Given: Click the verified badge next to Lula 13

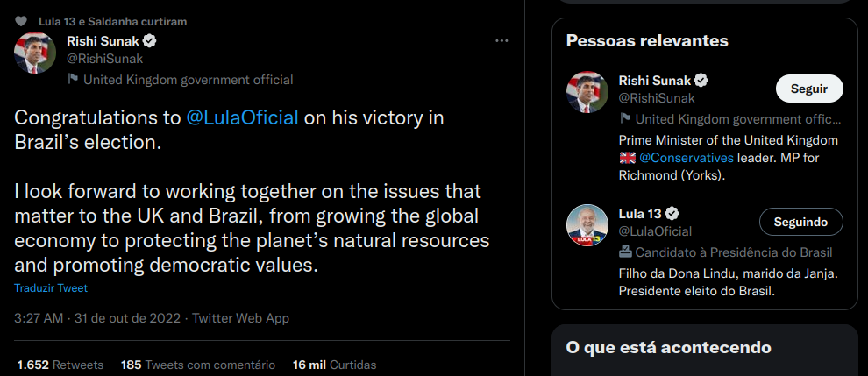Looking at the screenshot, I should 674,214.
